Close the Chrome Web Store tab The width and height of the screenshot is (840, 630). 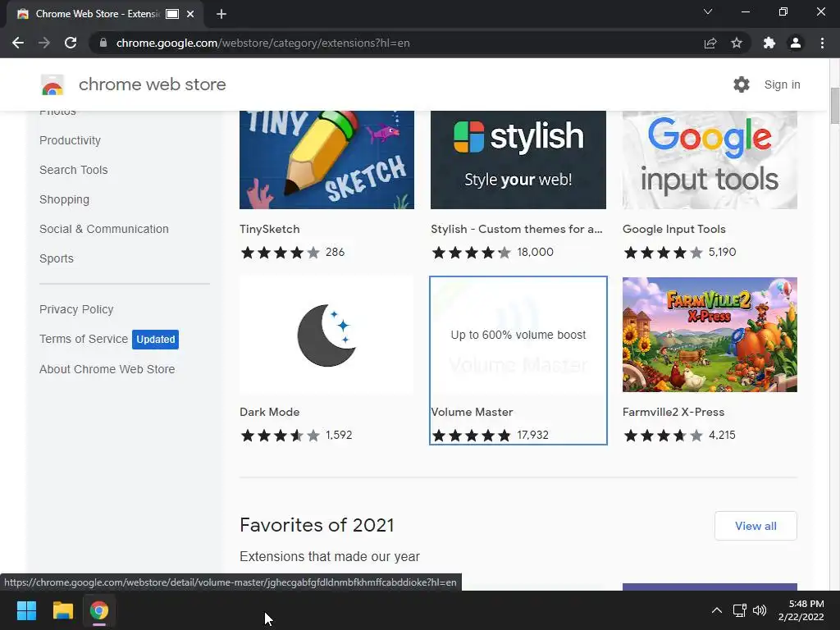[x=190, y=14]
